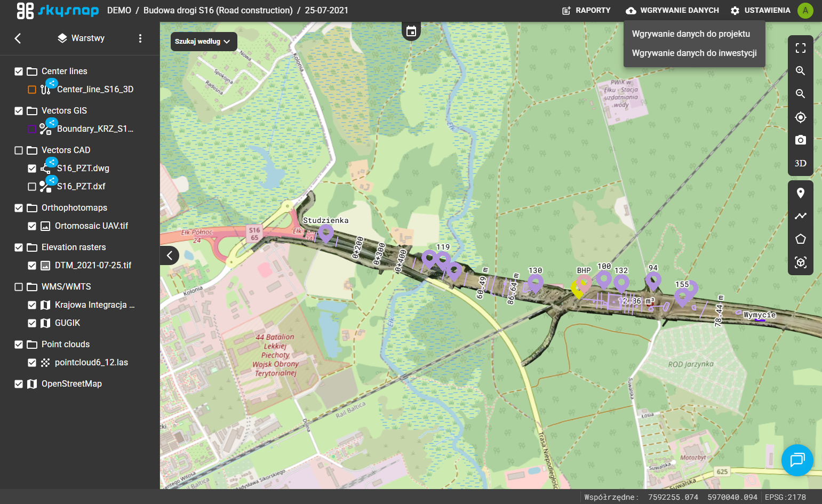Select the polygon drawing tool
822x504 pixels.
pyautogui.click(x=800, y=239)
